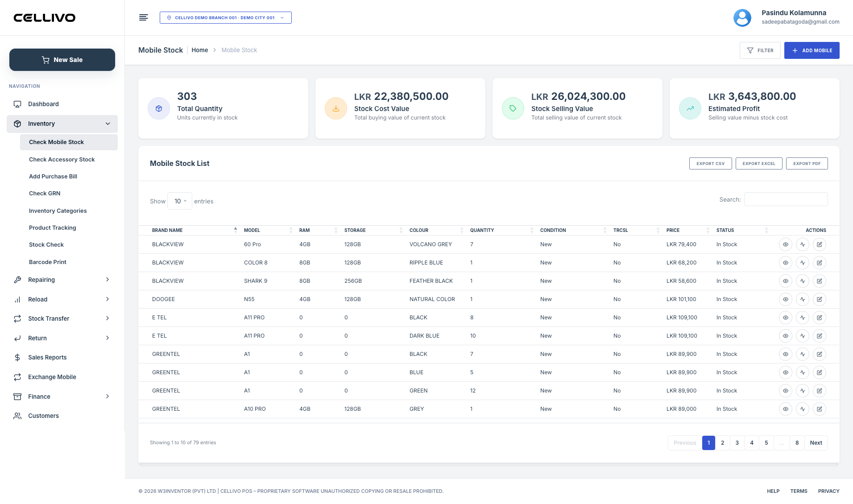The image size is (853, 504).
Task: Export the stock list as CSV
Action: pos(710,164)
